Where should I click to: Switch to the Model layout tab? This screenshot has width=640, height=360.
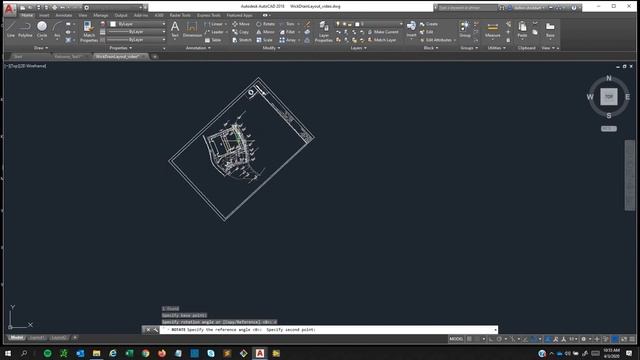(x=16, y=338)
